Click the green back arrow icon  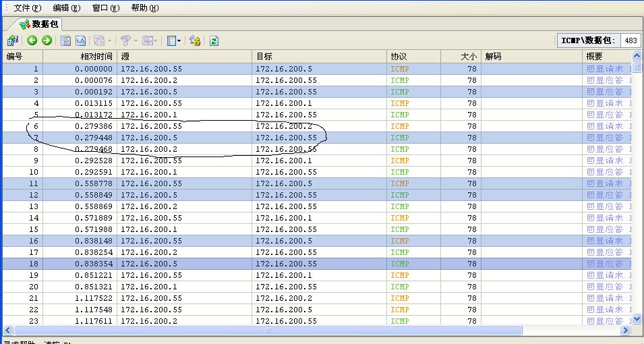32,40
